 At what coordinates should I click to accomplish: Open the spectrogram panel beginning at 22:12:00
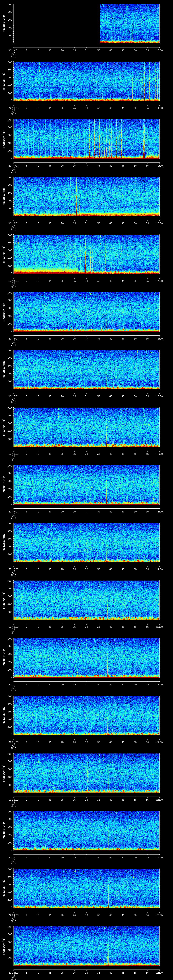(x=87, y=196)
